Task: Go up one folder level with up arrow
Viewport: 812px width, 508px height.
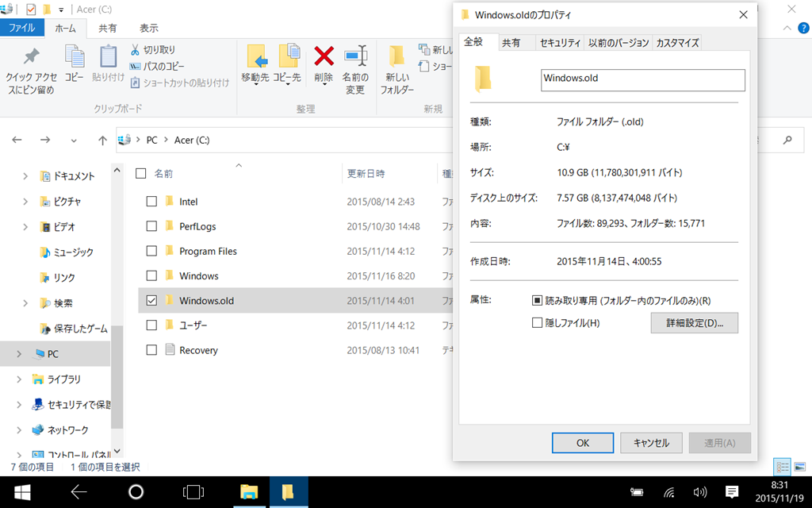Action: click(102, 140)
